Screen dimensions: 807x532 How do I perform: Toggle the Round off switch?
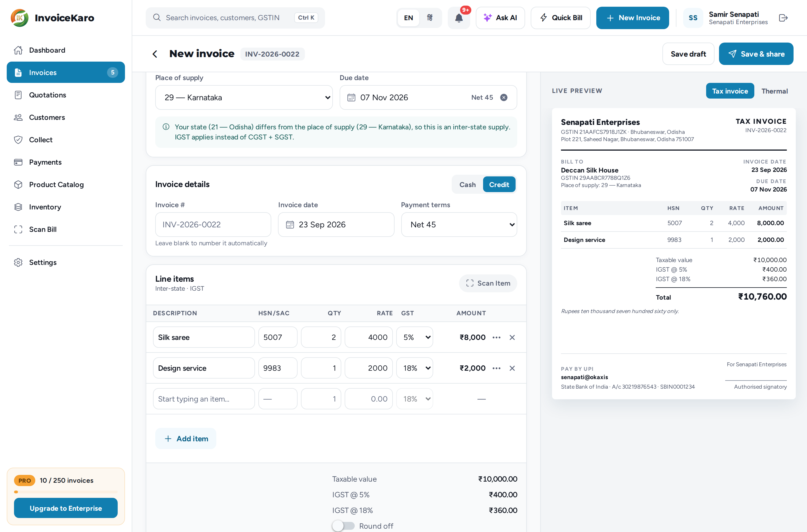pos(343,526)
